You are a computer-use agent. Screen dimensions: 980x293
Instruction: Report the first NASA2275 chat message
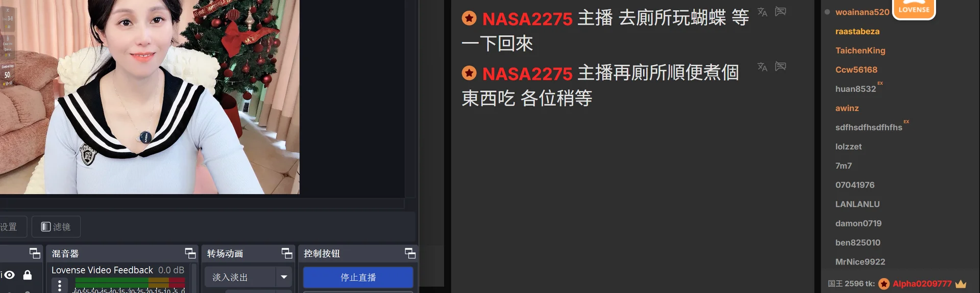[780, 11]
